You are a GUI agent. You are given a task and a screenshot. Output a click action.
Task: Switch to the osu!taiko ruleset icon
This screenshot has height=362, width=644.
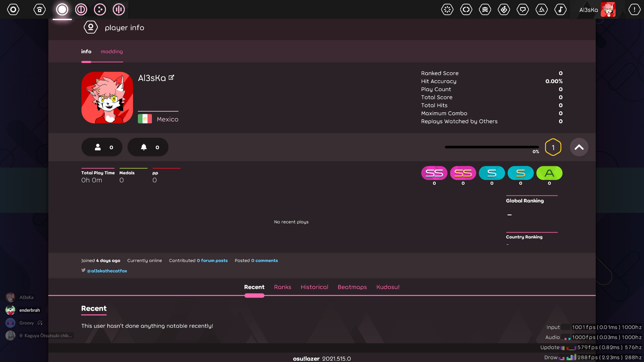(81, 9)
